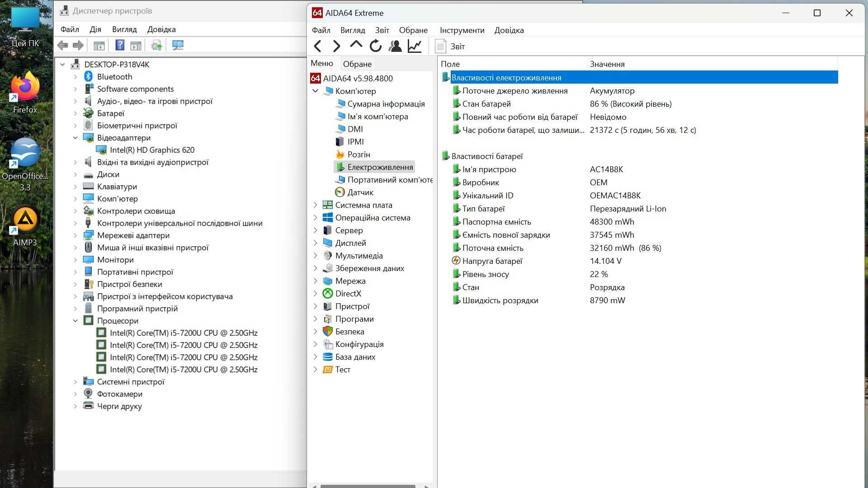Expand Bluetooth category in Device Manager
The height and width of the screenshot is (488, 868).
click(75, 77)
